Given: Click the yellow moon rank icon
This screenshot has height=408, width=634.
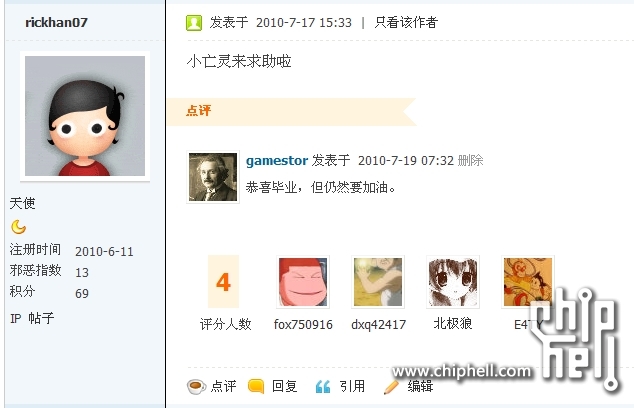Looking at the screenshot, I should click(x=18, y=227).
